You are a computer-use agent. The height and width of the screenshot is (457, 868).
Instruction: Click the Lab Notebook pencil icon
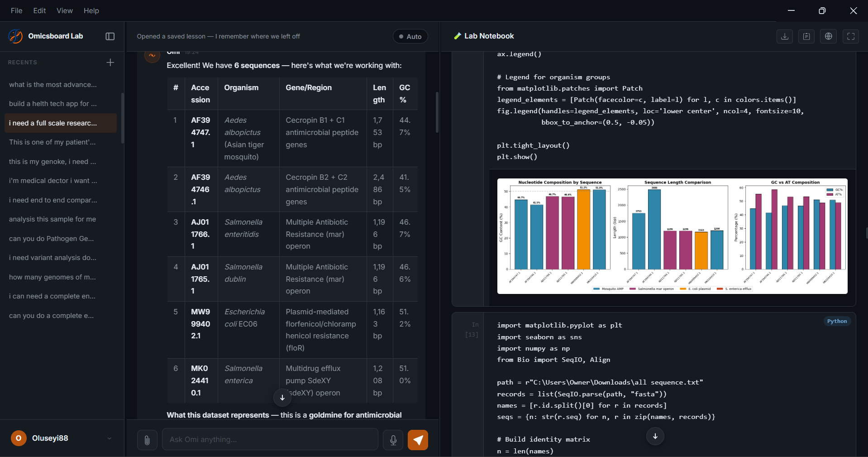458,36
